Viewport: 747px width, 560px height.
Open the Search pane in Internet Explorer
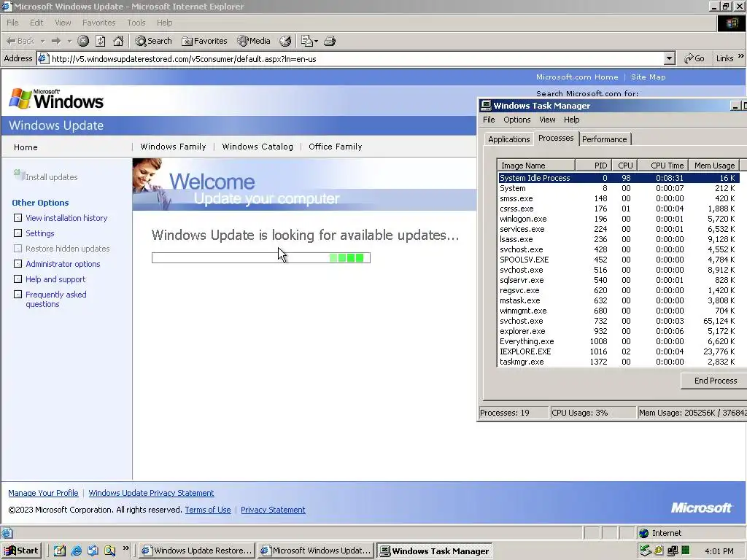(x=153, y=41)
